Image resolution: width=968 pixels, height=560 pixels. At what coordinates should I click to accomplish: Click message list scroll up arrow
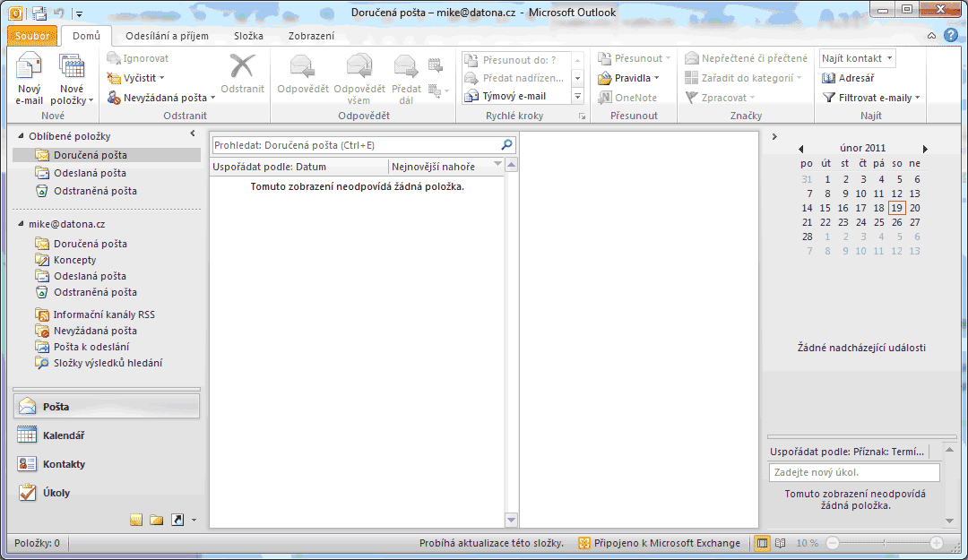point(511,165)
